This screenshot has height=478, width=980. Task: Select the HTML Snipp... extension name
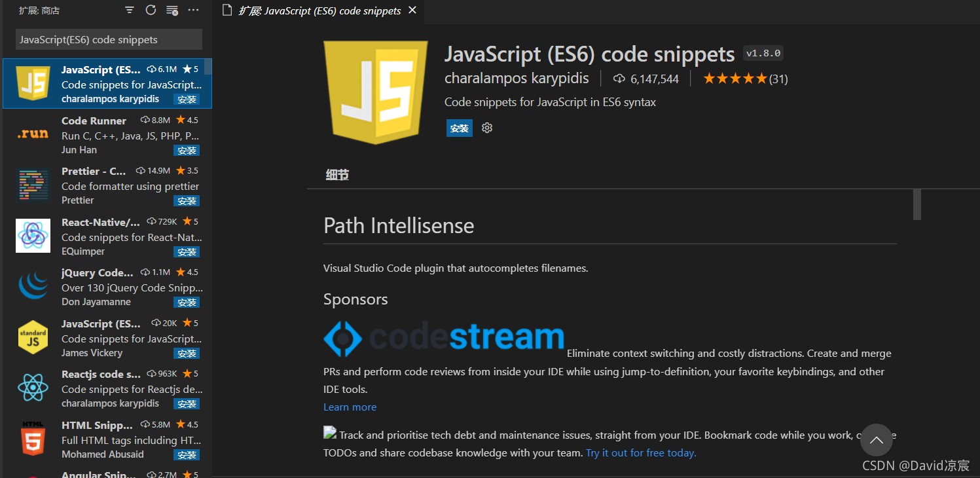point(98,425)
